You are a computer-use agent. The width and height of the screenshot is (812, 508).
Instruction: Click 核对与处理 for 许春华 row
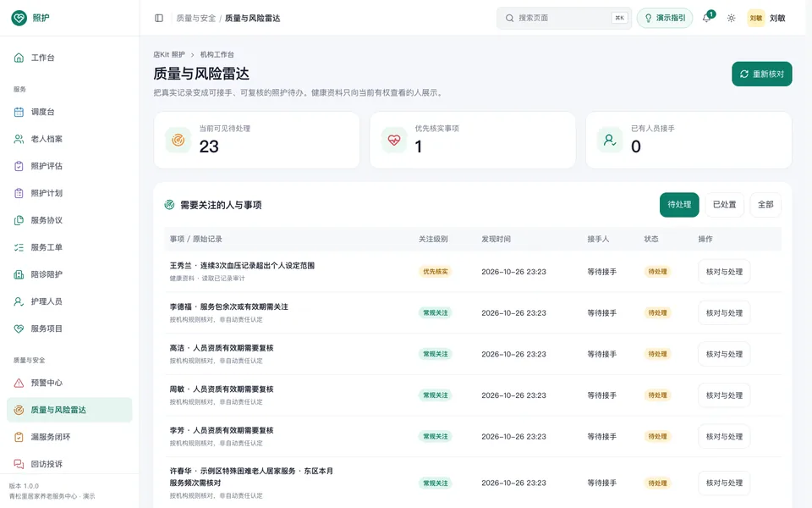click(724, 483)
